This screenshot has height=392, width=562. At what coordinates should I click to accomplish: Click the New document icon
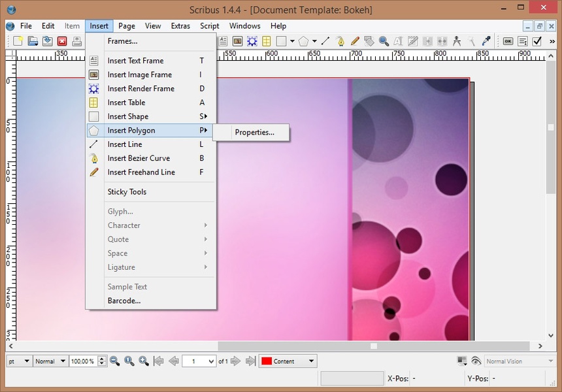pyautogui.click(x=18, y=41)
